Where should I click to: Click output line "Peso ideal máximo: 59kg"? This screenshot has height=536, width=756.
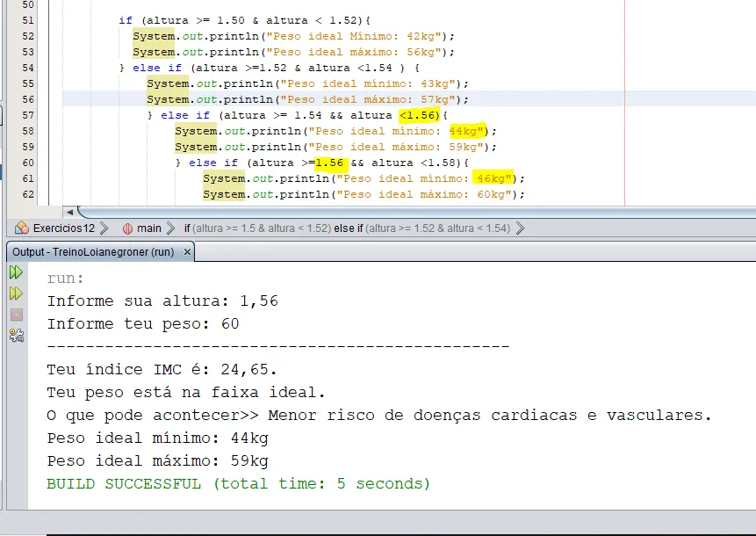(158, 460)
